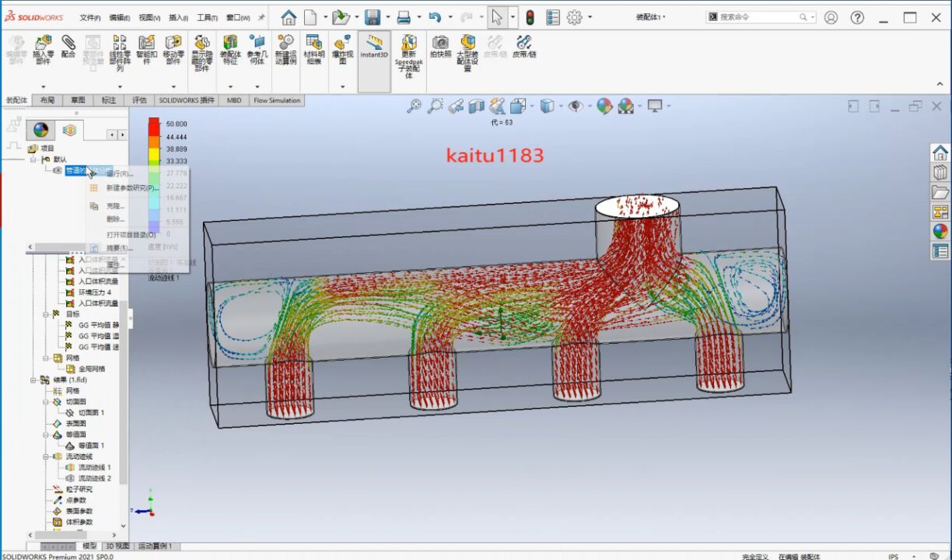
Task: Expand the view orientation dropdown arrow
Action: pyautogui.click(x=530, y=106)
